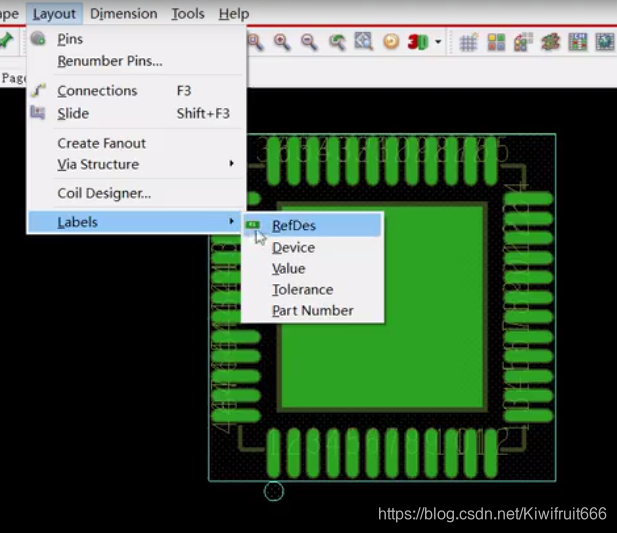
Task: Choose the Slide menu entry
Action: (x=137, y=113)
